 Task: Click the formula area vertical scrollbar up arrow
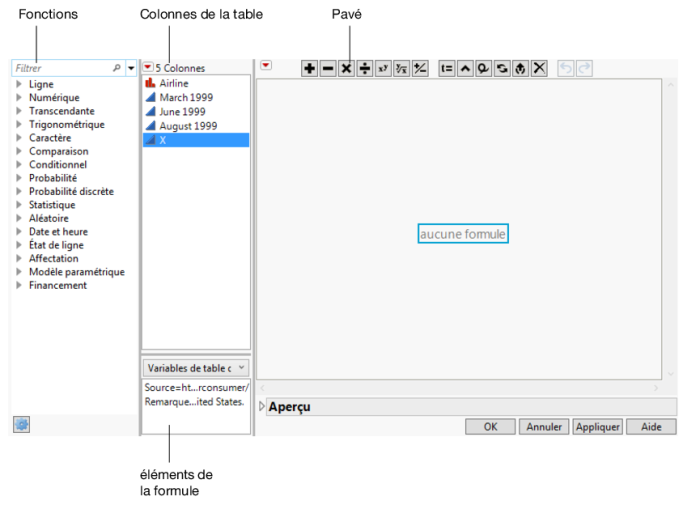coord(671,84)
